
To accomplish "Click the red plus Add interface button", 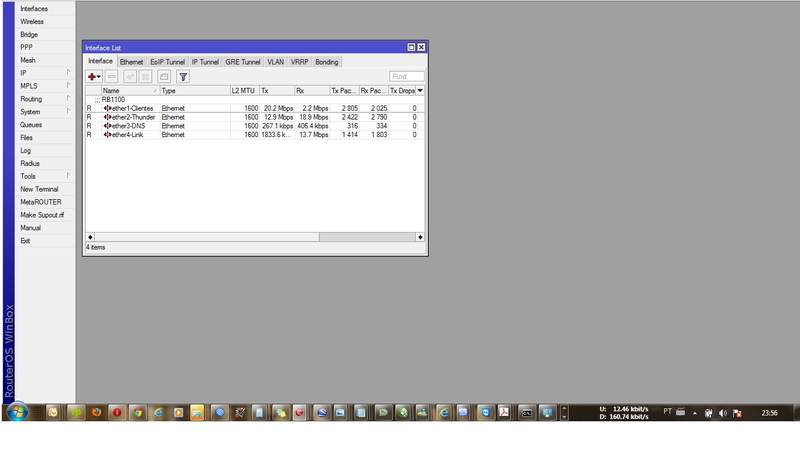I will click(x=94, y=77).
